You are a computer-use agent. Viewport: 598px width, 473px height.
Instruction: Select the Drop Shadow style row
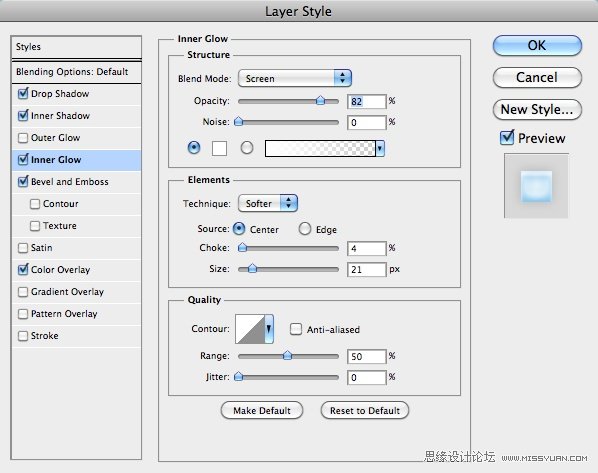tap(77, 94)
